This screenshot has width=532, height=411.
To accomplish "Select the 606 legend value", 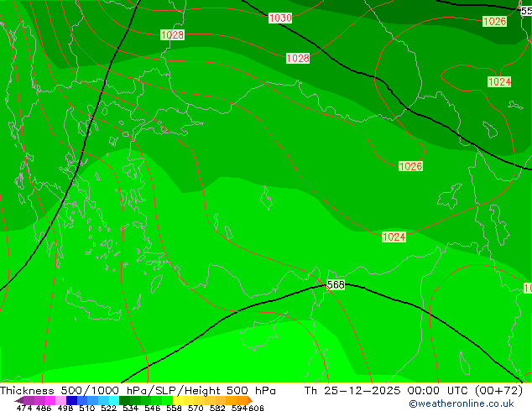I will coord(255,408).
